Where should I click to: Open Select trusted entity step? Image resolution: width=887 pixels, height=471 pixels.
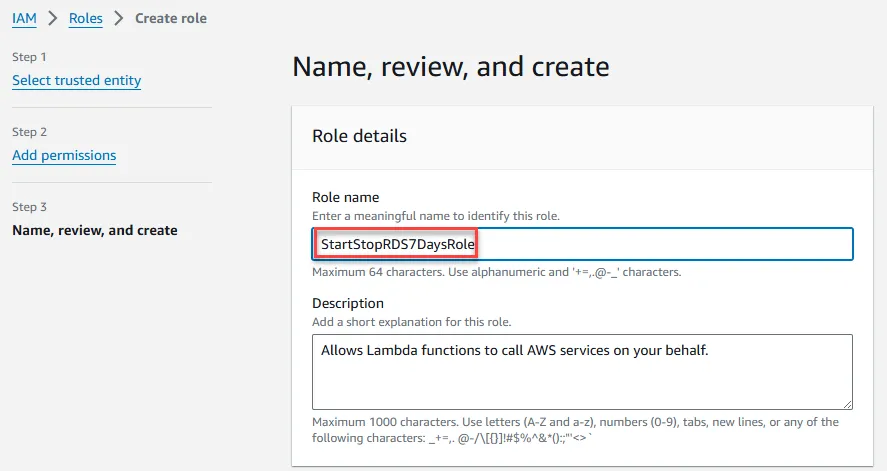coord(76,80)
